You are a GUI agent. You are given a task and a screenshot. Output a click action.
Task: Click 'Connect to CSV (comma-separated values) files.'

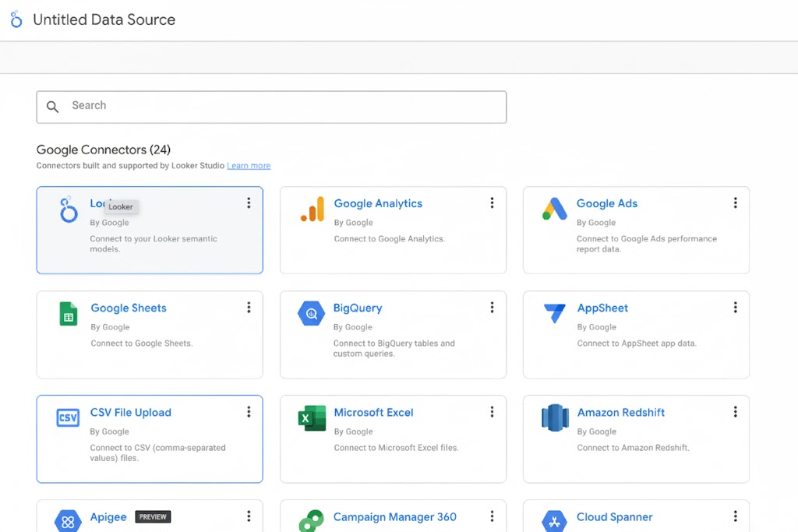pos(157,453)
